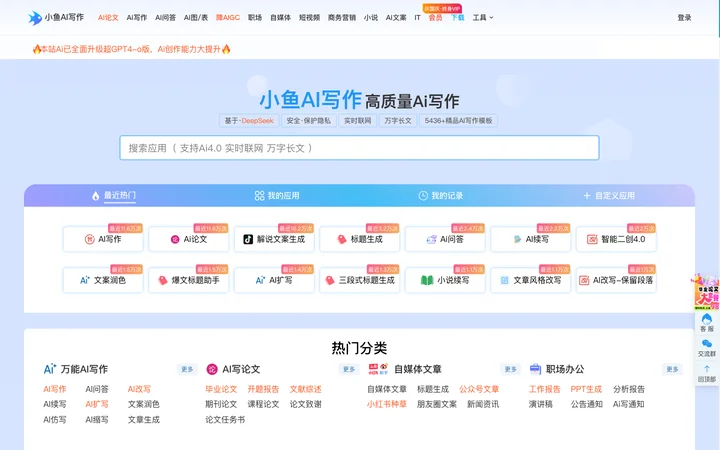Expand 更多 beside AI写论文
The height and width of the screenshot is (450, 720).
click(349, 369)
